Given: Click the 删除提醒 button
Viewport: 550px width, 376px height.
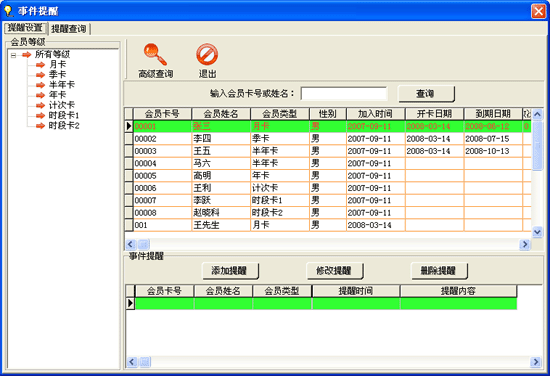Looking at the screenshot, I should [x=439, y=271].
